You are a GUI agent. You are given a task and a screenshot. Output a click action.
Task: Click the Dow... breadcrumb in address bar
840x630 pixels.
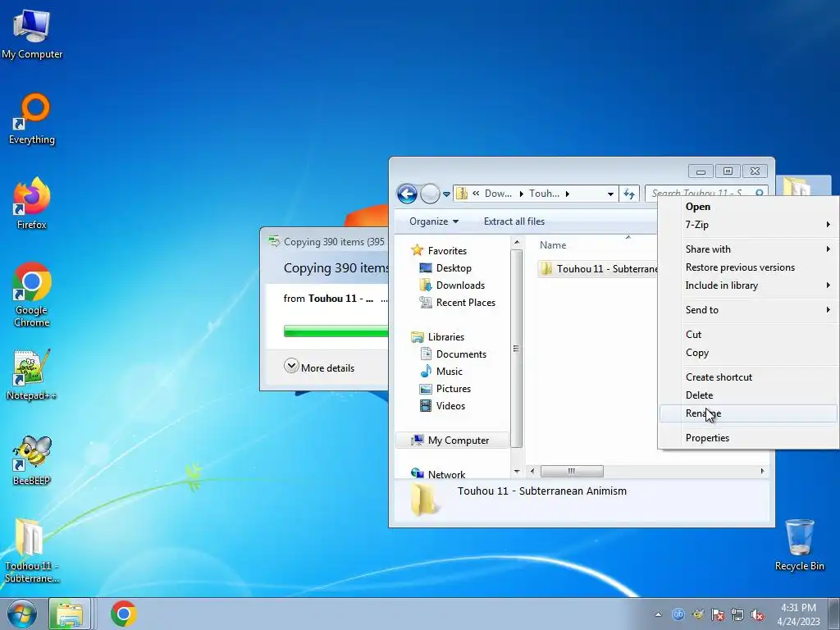tap(498, 194)
